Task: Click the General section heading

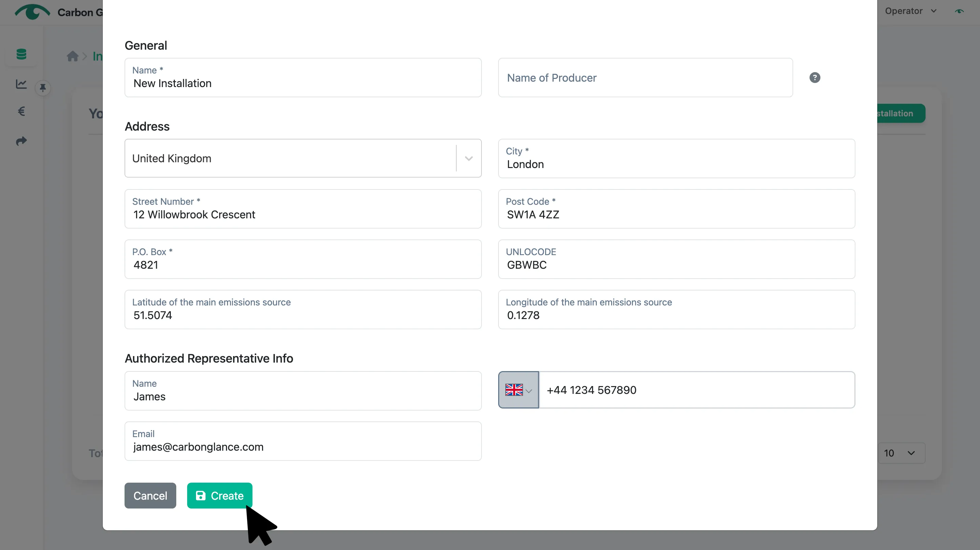Action: [146, 45]
